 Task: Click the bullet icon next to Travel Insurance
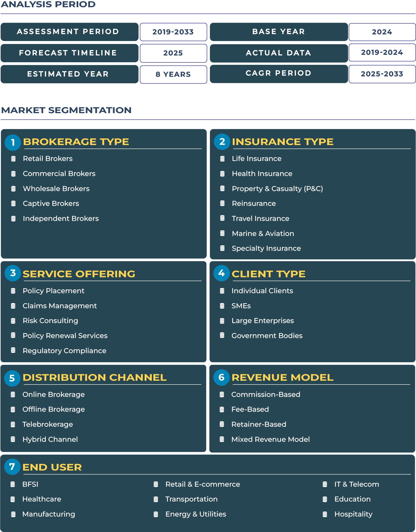click(x=222, y=218)
